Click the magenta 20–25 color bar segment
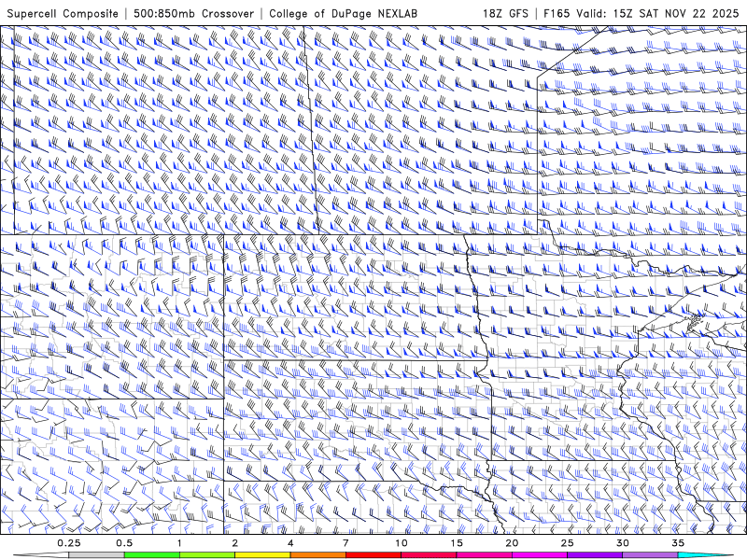Image resolution: width=747 pixels, height=560 pixels. coord(540,554)
